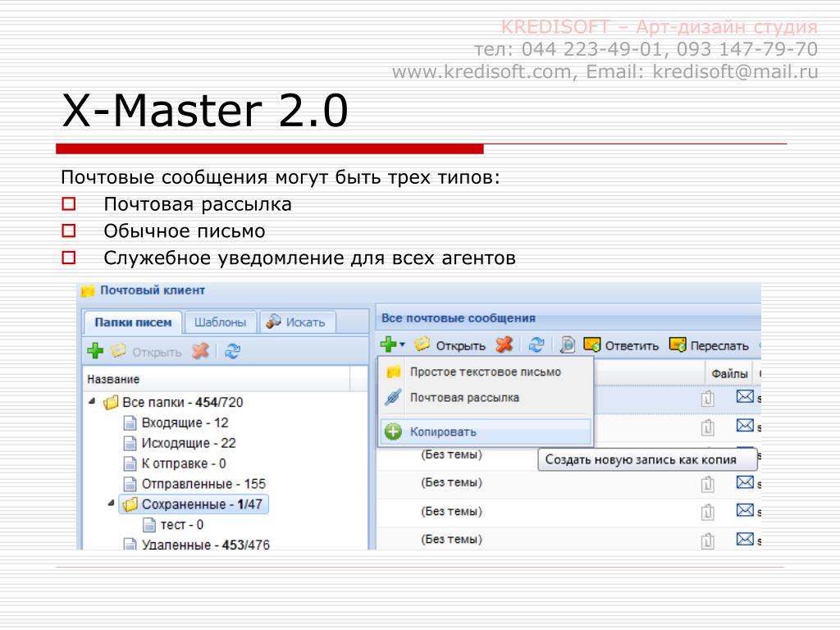Click the green plus create-message icon
This screenshot has height=630, width=840.
[x=388, y=344]
